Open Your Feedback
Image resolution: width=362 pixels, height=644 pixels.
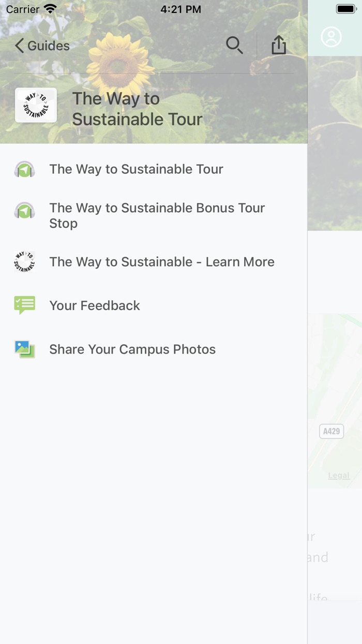[95, 305]
